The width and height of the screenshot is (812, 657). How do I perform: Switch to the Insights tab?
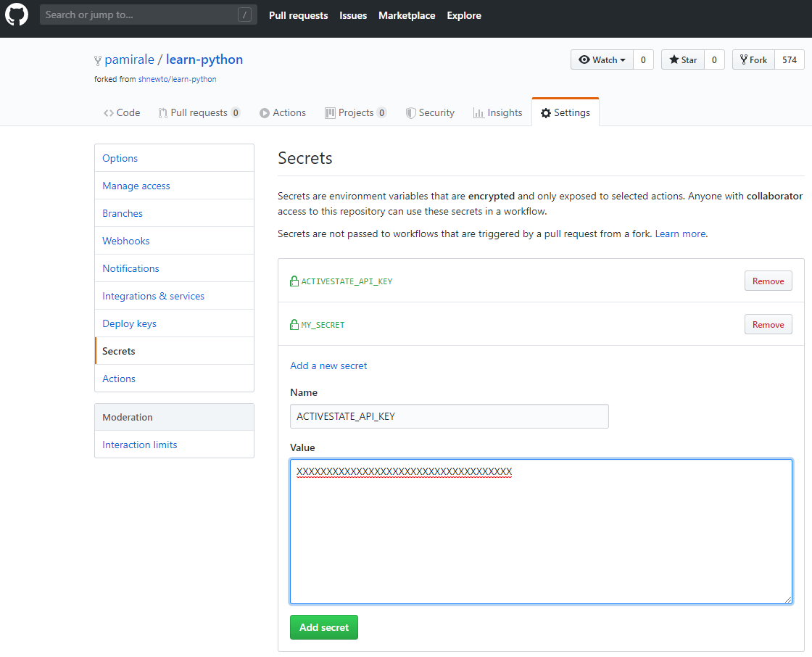pyautogui.click(x=497, y=113)
